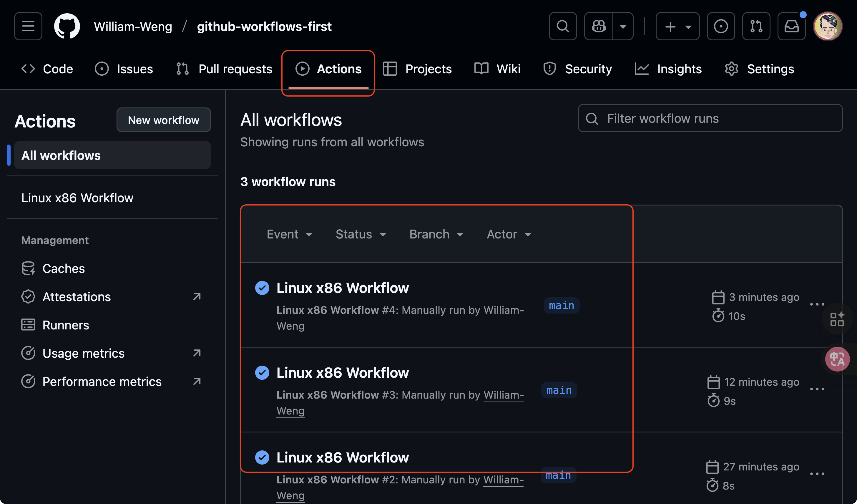Switch to the Insights tab
The height and width of the screenshot is (504, 857).
click(x=668, y=69)
